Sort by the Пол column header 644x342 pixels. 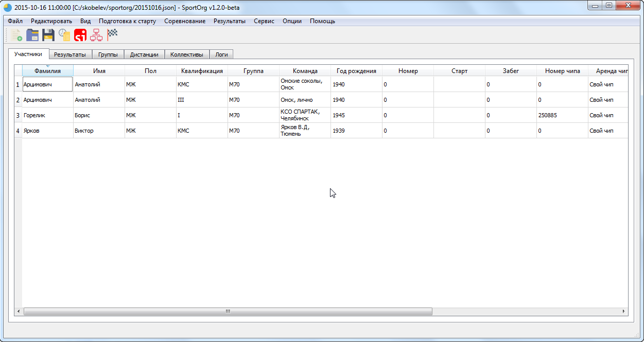tap(150, 71)
